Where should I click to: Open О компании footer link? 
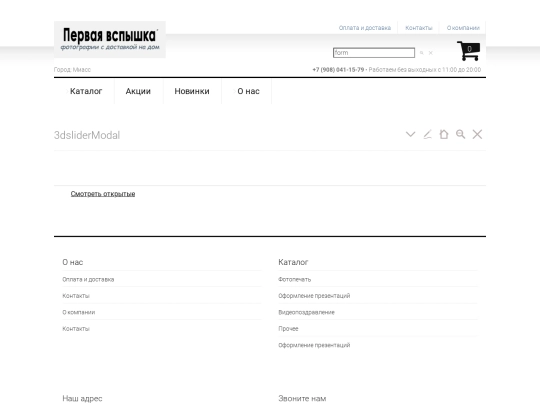tap(79, 312)
